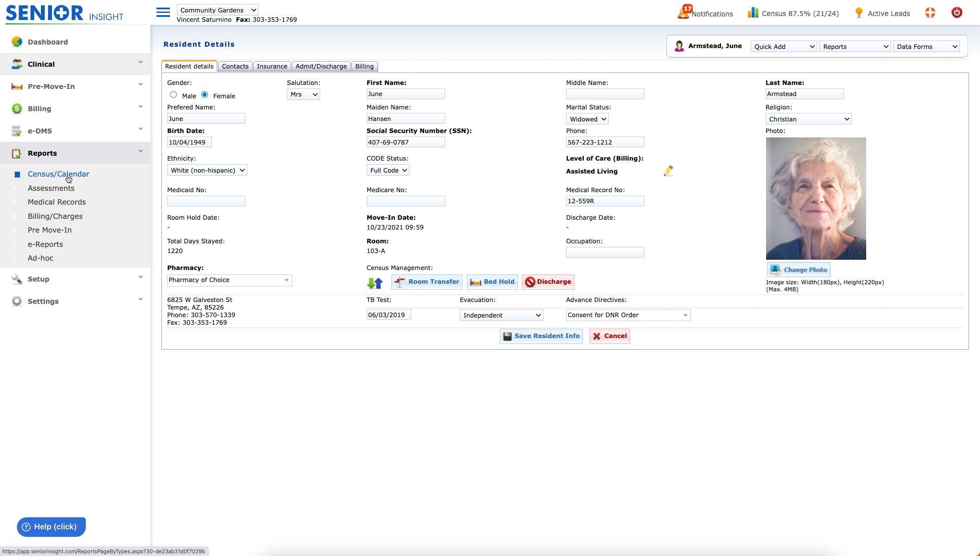
Task: Place a Bed Hold for June Armstead
Action: coord(491,282)
